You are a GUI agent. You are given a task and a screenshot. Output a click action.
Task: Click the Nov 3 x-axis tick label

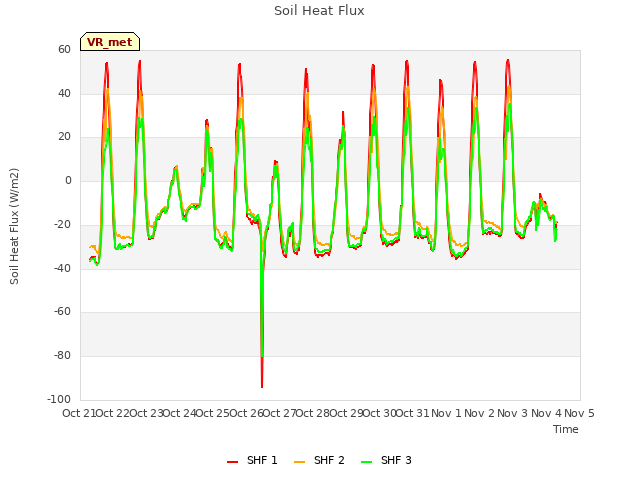[x=513, y=413]
